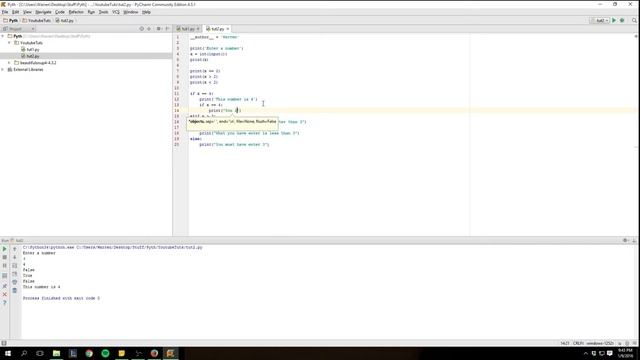The width and height of the screenshot is (640, 360).
Task: Close the tut1.py editor tab
Action: click(198, 29)
